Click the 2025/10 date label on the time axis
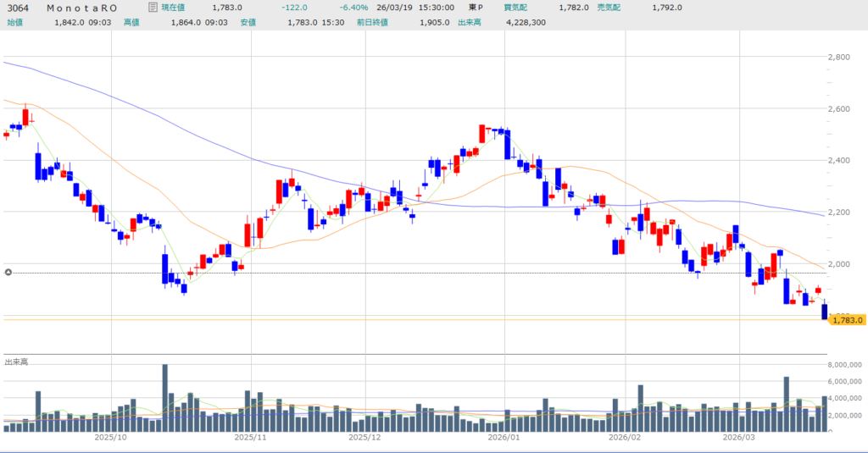868x453 pixels. tap(111, 438)
